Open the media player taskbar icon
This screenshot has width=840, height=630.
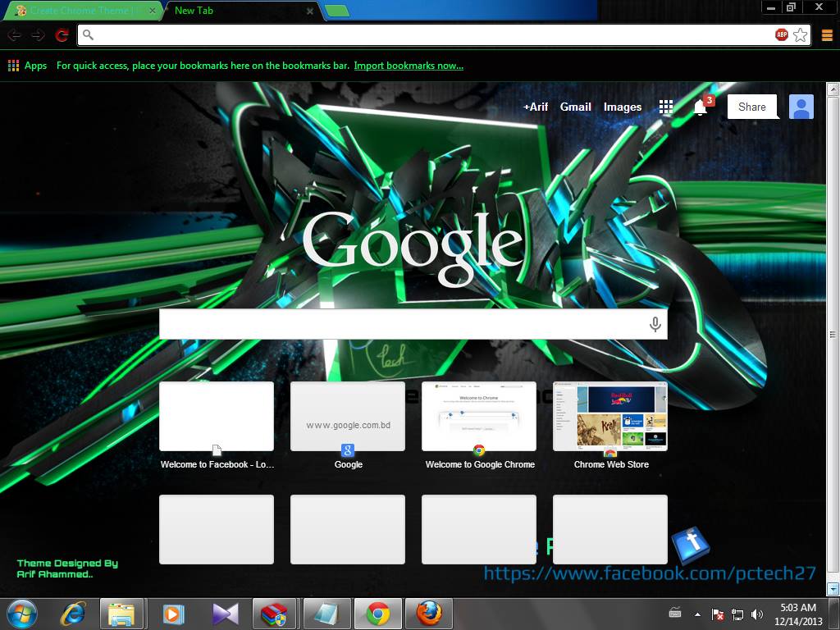point(173,614)
